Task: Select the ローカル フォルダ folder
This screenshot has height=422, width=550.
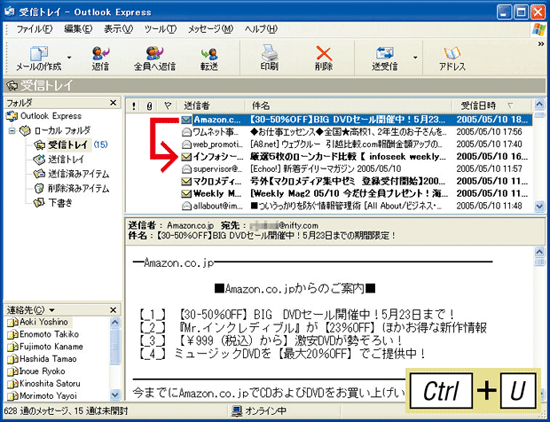Action: (x=55, y=131)
